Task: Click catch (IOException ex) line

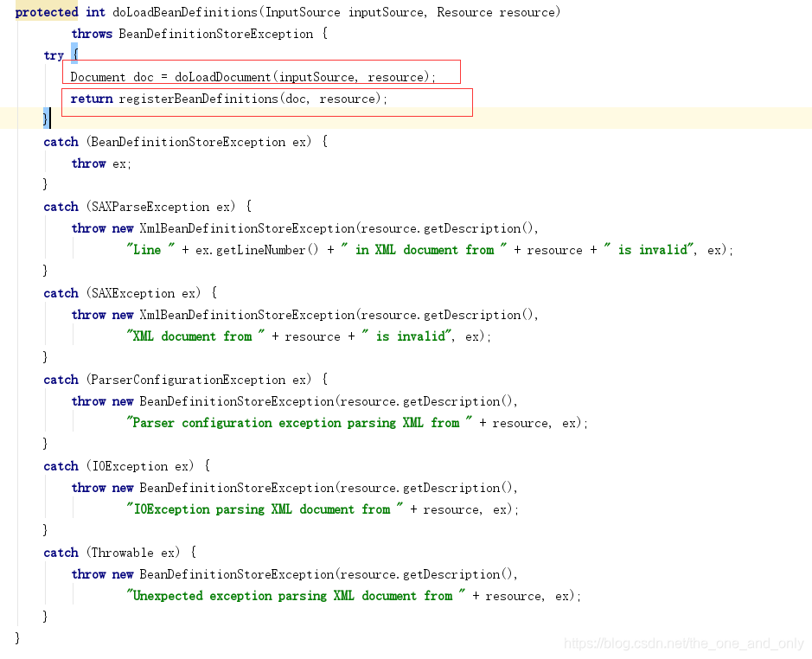Action: [x=127, y=466]
